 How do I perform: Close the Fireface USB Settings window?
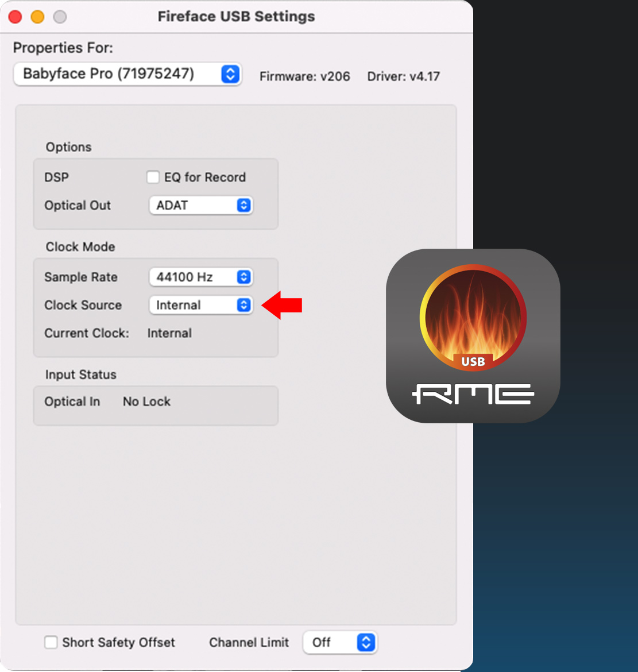pos(16,17)
